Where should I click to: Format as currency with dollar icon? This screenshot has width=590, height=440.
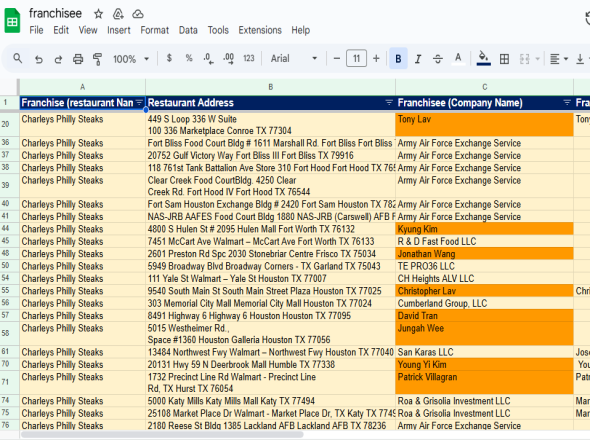point(169,58)
